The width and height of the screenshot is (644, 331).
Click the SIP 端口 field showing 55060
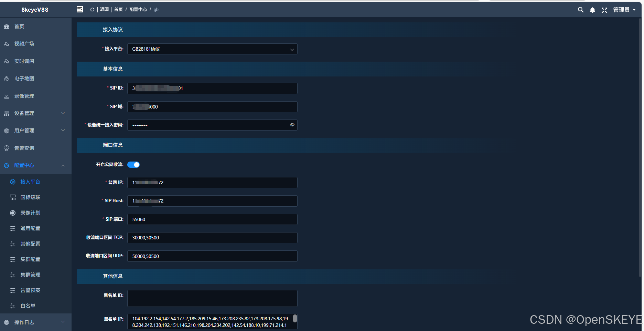212,219
